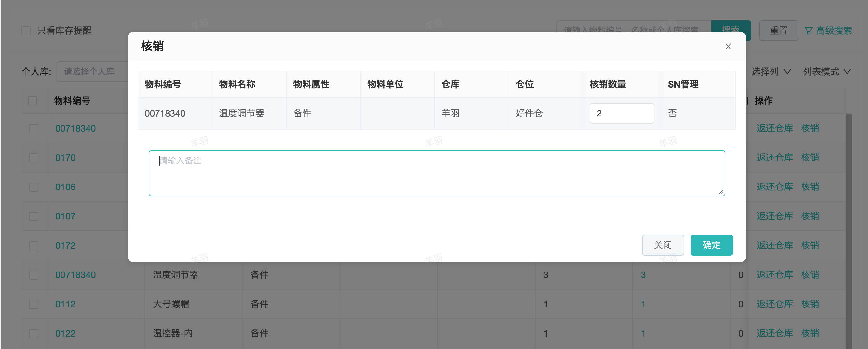Viewport: 868px width, 349px height.
Task: Open material link 0170
Action: pos(65,158)
